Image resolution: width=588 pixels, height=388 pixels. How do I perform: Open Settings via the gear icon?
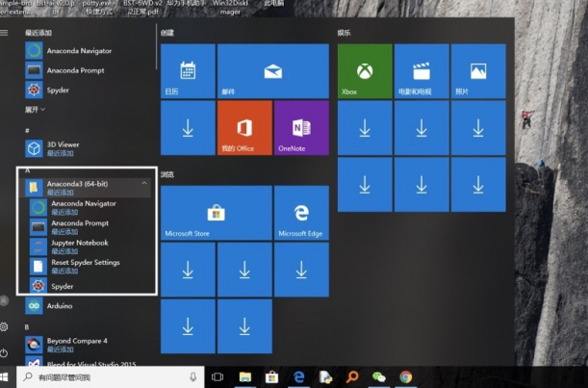click(x=4, y=326)
